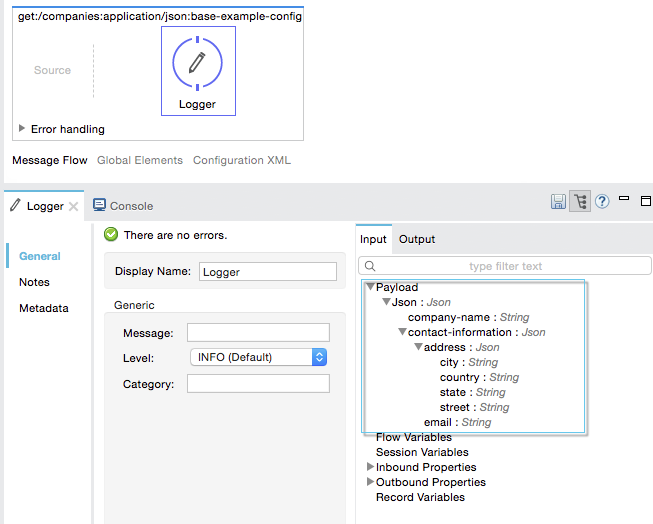
Task: Switch to the Configuration XML tab
Action: [x=241, y=160]
